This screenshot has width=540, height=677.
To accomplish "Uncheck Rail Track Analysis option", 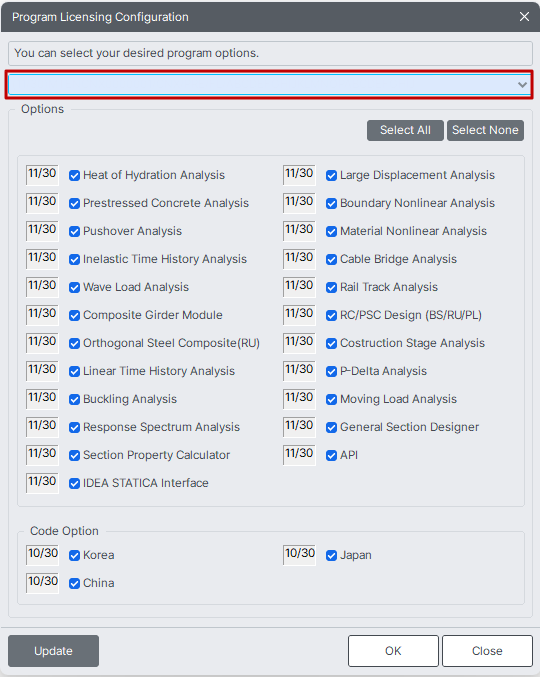I will click(331, 288).
